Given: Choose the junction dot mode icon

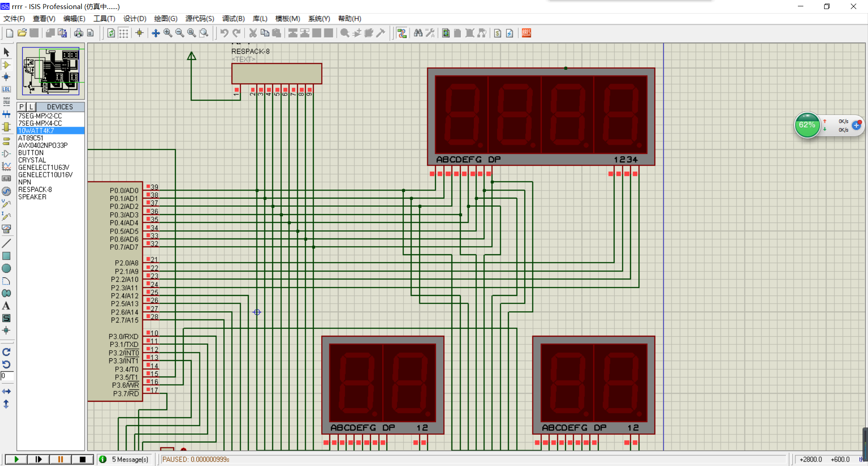Looking at the screenshot, I should 6,77.
